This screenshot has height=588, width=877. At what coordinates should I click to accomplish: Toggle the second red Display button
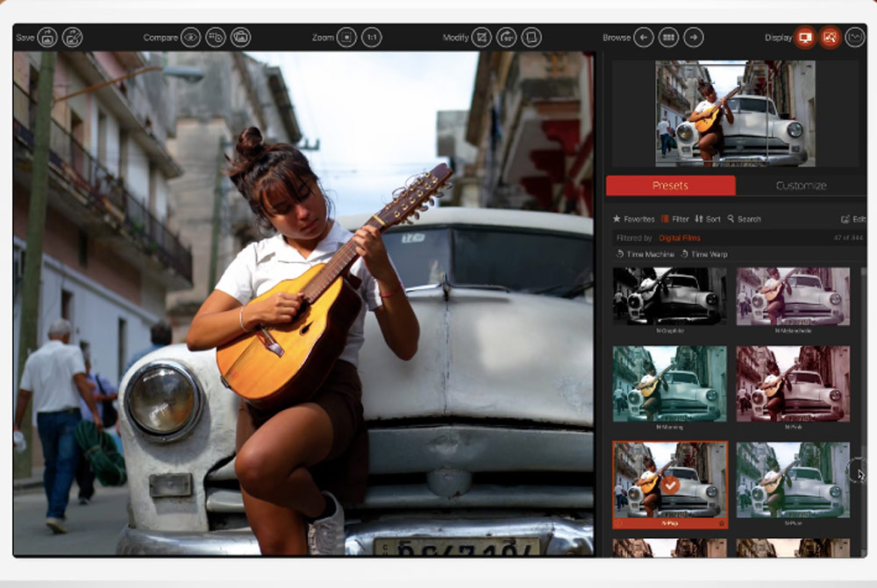830,37
